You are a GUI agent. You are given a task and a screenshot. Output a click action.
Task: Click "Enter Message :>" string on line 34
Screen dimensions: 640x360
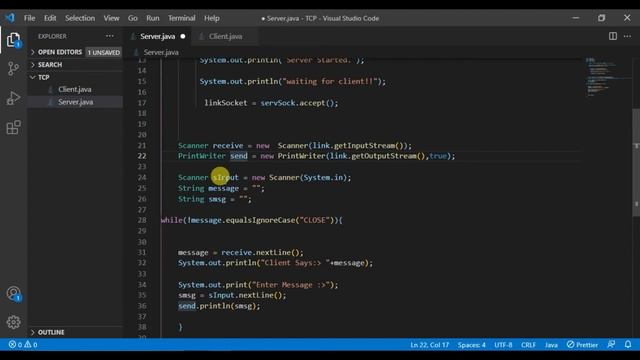[x=291, y=285]
